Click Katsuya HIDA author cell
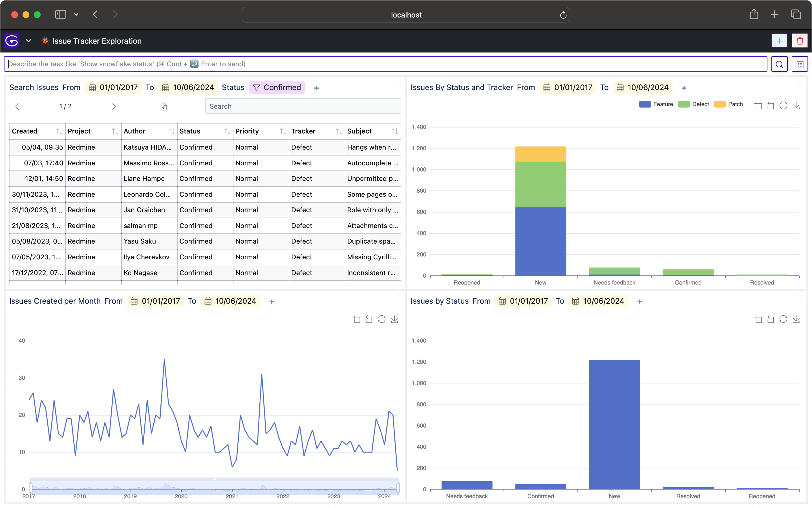 pos(149,147)
